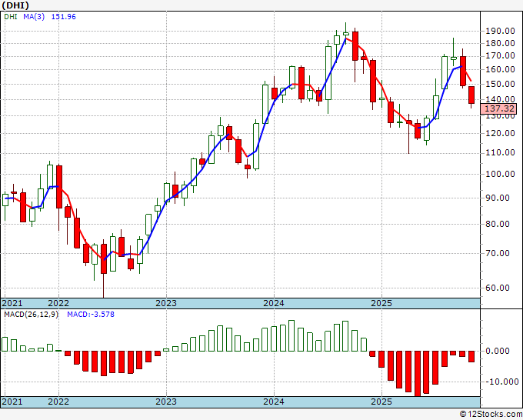Click the 170.00 price axis label
Viewport: 523px width, 420px height.
click(499, 56)
